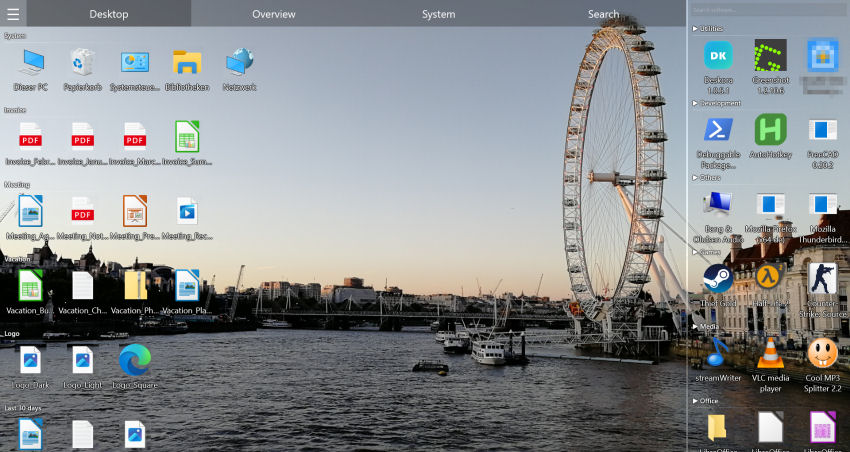Launch Thief Gold Steam game
Image resolution: width=850 pixels, height=452 pixels.
pyautogui.click(x=718, y=285)
